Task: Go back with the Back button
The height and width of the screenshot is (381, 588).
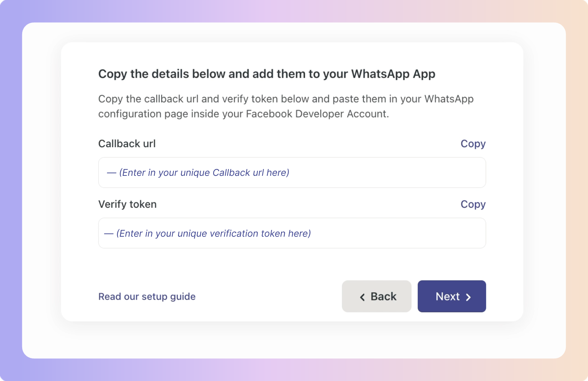Action: pyautogui.click(x=376, y=296)
